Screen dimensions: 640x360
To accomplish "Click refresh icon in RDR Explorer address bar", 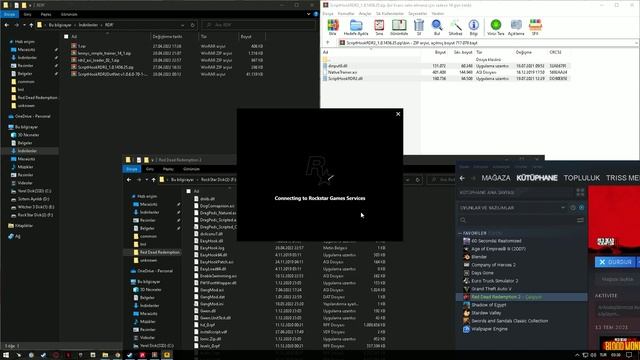I will (x=193, y=25).
